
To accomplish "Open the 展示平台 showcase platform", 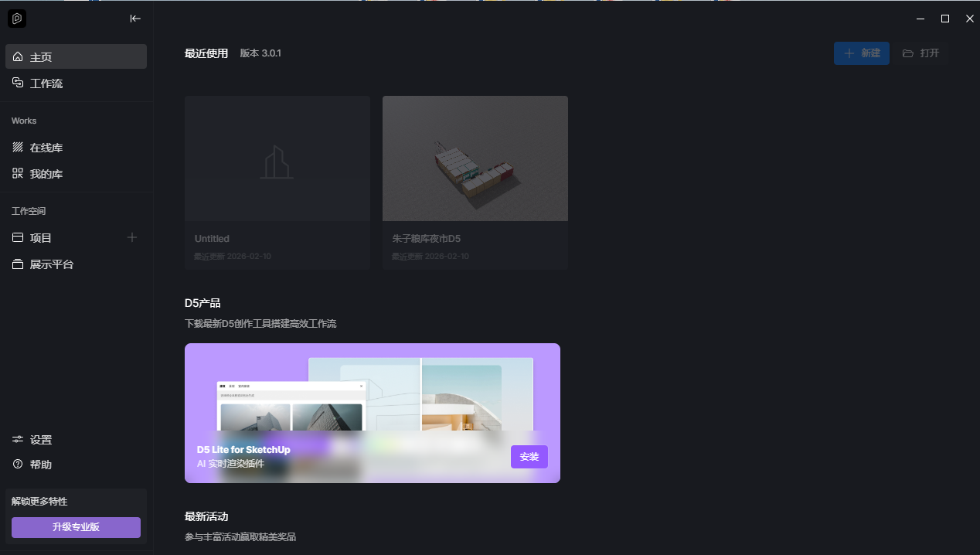I will [x=76, y=264].
